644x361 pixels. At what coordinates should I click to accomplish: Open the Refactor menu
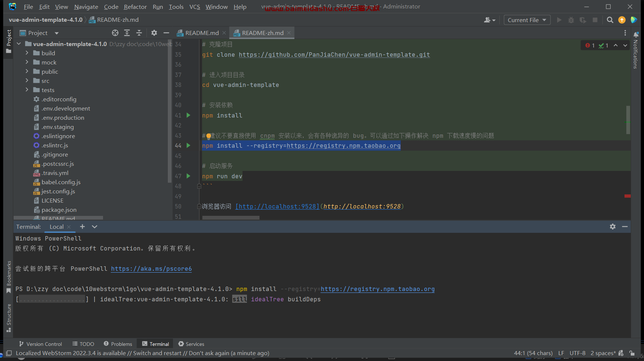pos(135,7)
